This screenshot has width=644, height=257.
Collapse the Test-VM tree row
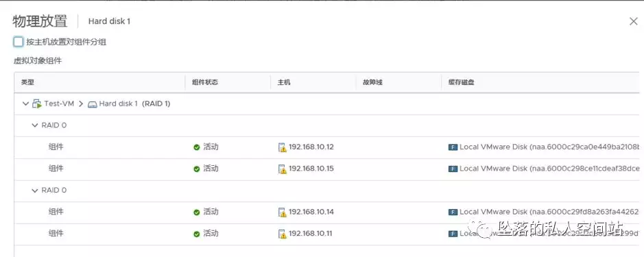(26, 104)
